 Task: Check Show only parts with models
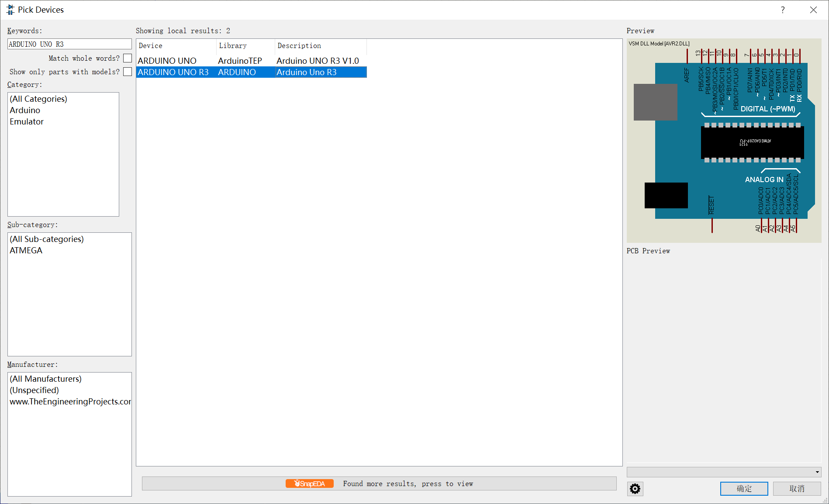click(127, 72)
